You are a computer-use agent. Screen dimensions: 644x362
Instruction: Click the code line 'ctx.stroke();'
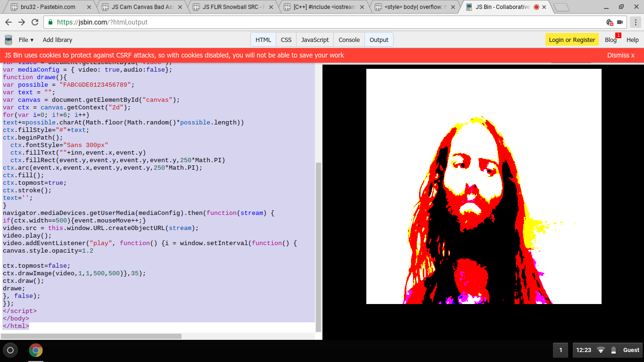[27, 190]
